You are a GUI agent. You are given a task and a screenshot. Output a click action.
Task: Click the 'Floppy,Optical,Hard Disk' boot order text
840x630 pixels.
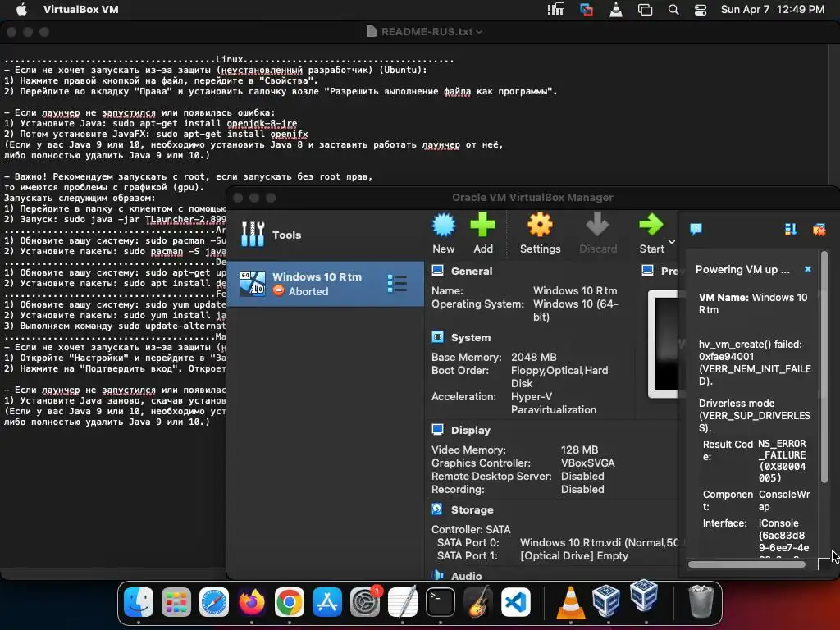(559, 377)
